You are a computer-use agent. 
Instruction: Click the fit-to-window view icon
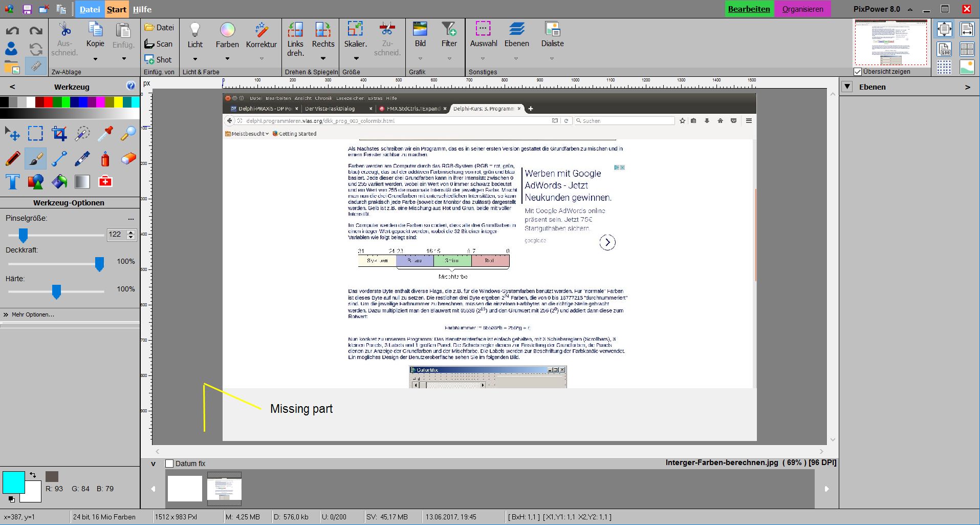[x=944, y=29]
